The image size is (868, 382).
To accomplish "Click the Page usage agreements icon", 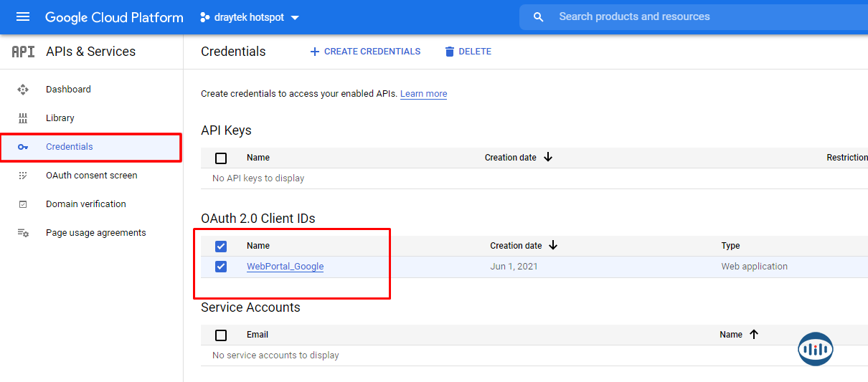I will [23, 233].
